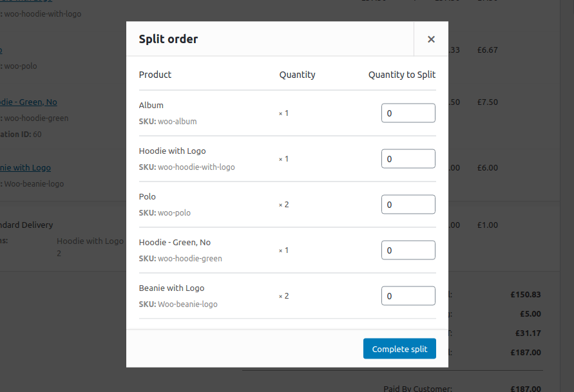Click the £187.00 order total
Image resolution: width=574 pixels, height=392 pixels.
(526, 352)
